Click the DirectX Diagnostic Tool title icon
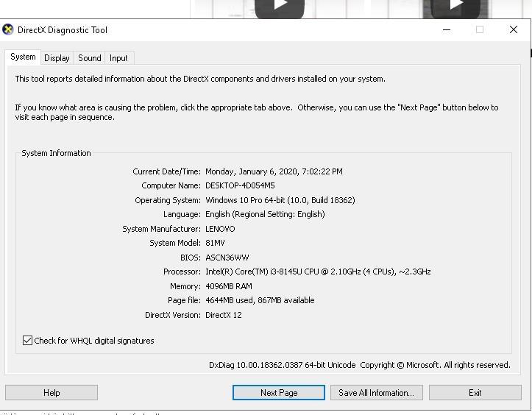532x415 pixels. point(8,30)
